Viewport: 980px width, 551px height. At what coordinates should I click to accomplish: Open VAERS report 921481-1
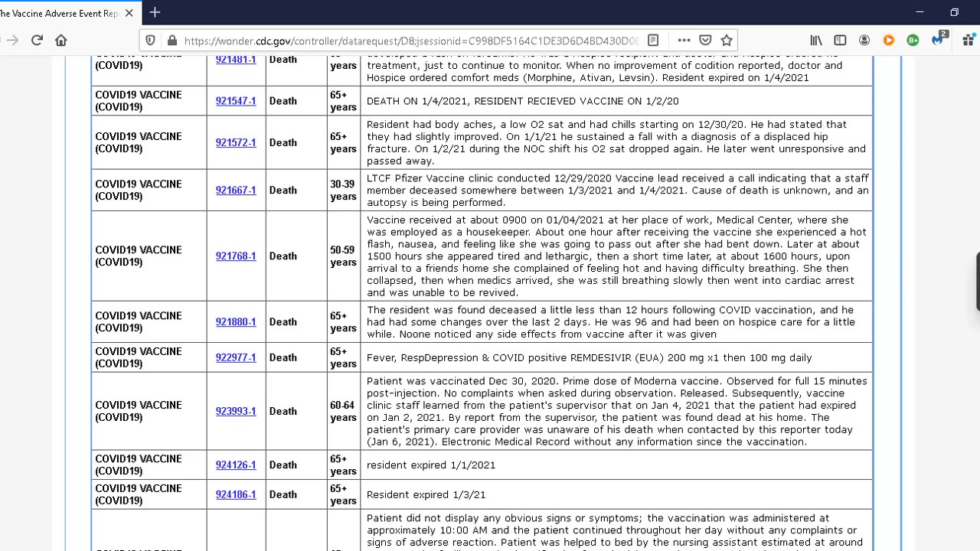236,60
